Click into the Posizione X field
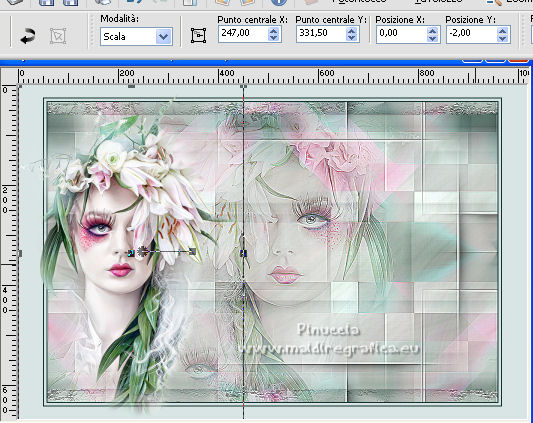This screenshot has width=533, height=423. (401, 33)
